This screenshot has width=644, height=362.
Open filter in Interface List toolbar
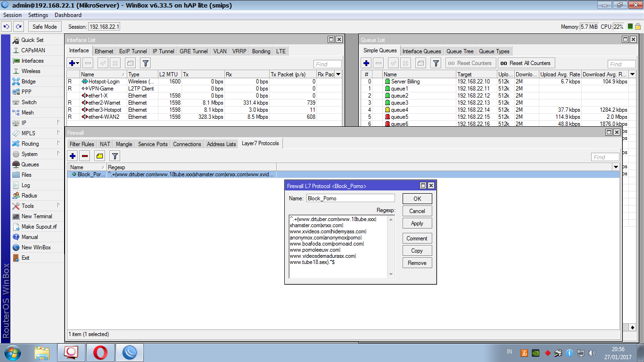click(x=146, y=63)
